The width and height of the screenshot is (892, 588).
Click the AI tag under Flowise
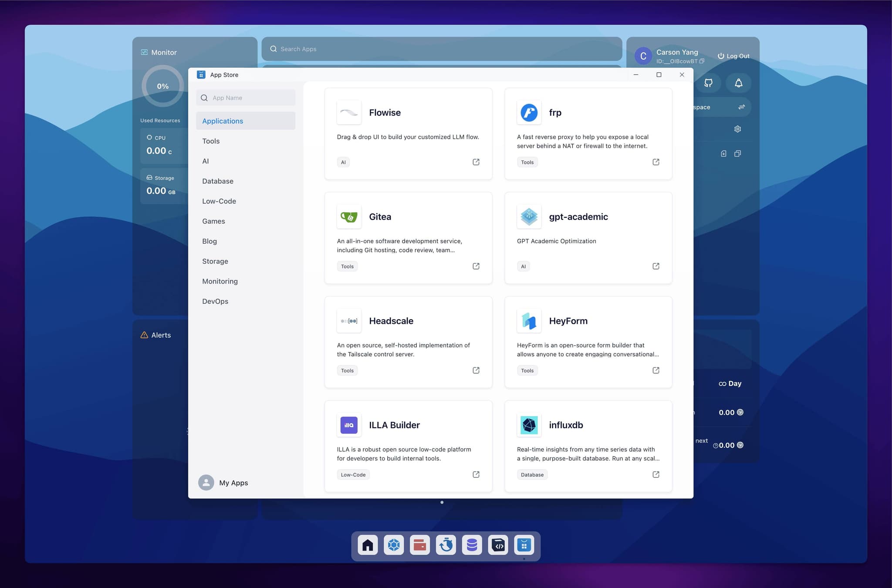(x=343, y=162)
